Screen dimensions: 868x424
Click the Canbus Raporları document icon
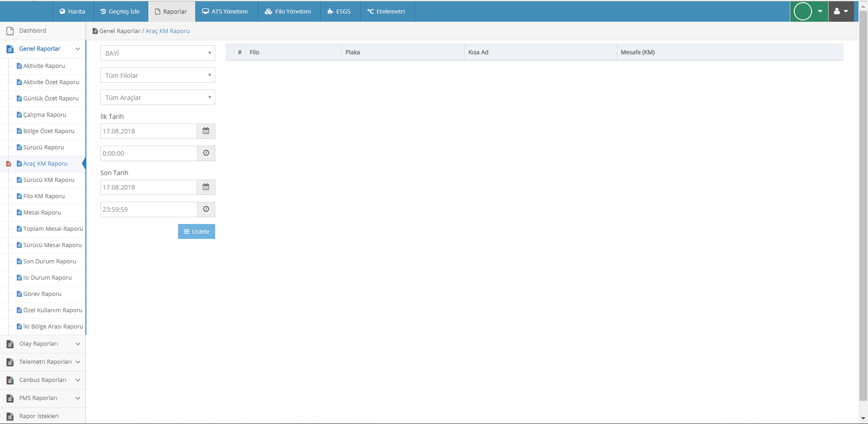coord(10,380)
